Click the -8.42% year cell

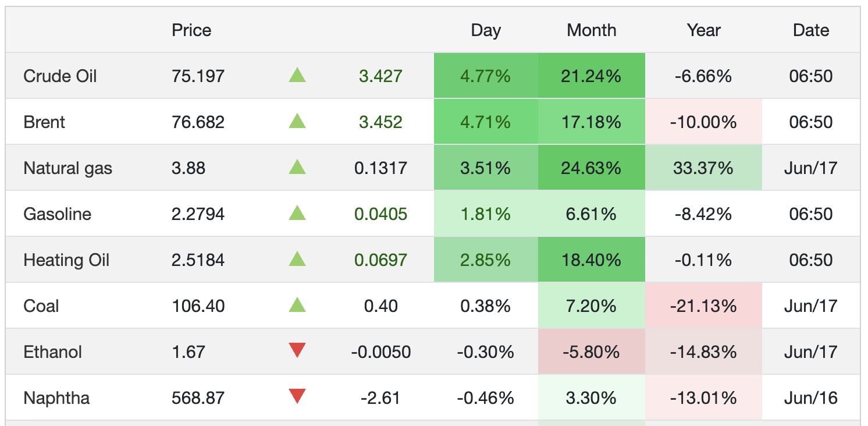[703, 214]
